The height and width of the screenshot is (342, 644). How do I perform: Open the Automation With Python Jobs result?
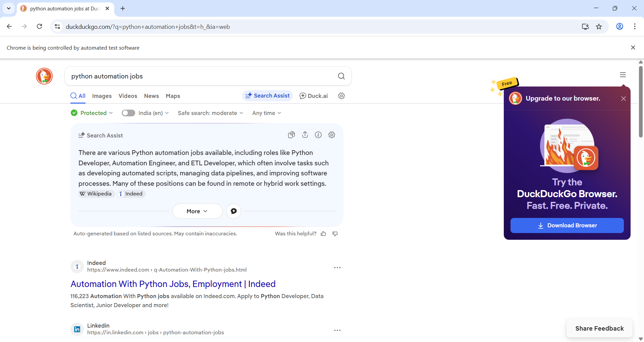[173, 284]
